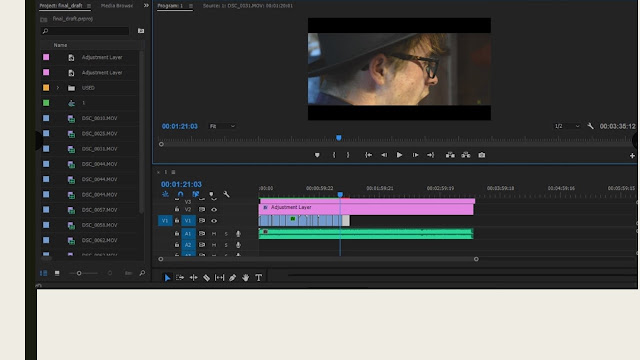640x360 pixels.
Task: Click the Extract button
Action: tap(466, 155)
